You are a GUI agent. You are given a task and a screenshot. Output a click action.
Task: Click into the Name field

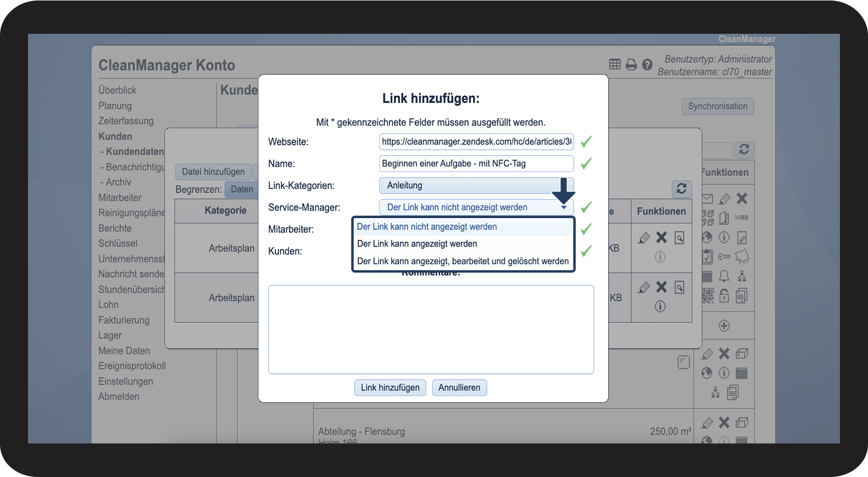click(476, 164)
